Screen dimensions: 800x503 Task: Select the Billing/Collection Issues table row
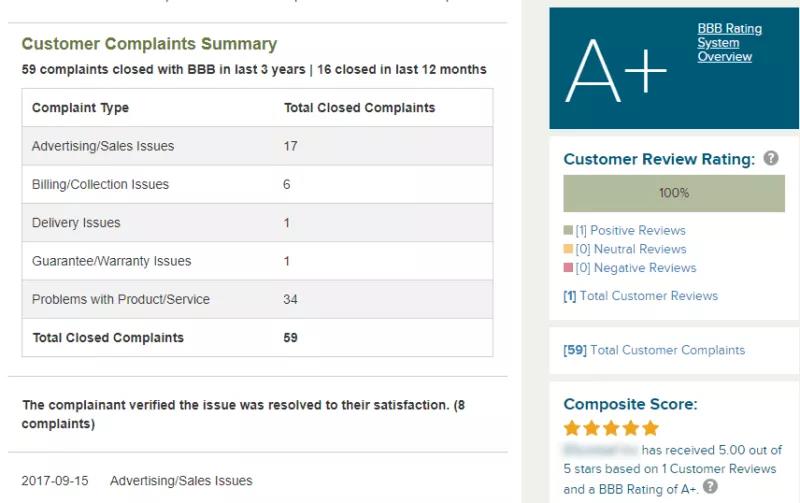tap(257, 185)
